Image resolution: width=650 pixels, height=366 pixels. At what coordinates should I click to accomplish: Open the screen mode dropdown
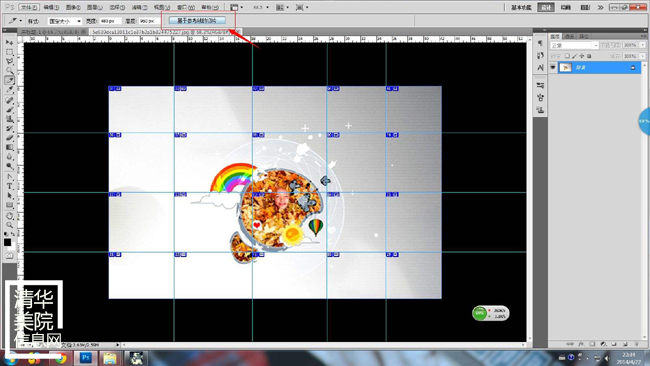[301, 7]
